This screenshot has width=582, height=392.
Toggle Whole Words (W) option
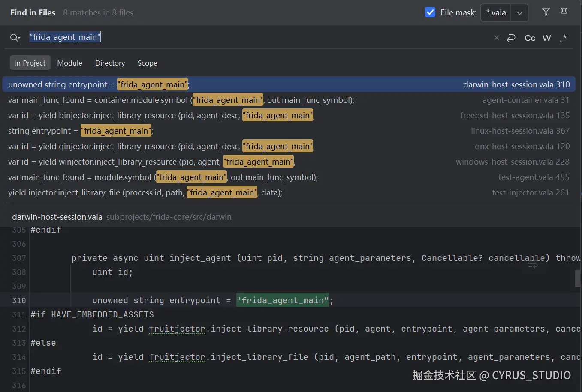click(x=546, y=38)
